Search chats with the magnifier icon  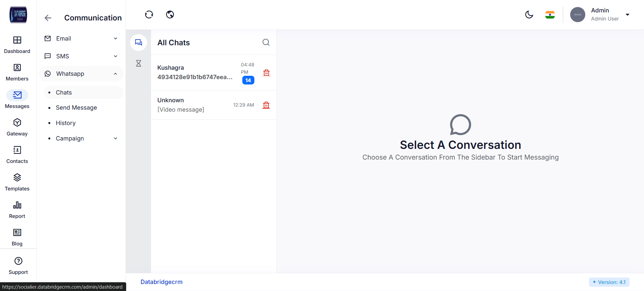point(266,42)
